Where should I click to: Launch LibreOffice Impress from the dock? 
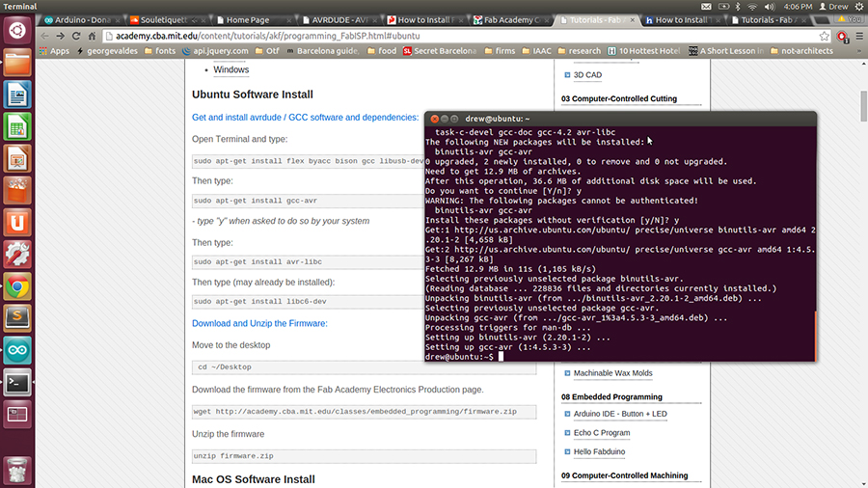(x=17, y=158)
